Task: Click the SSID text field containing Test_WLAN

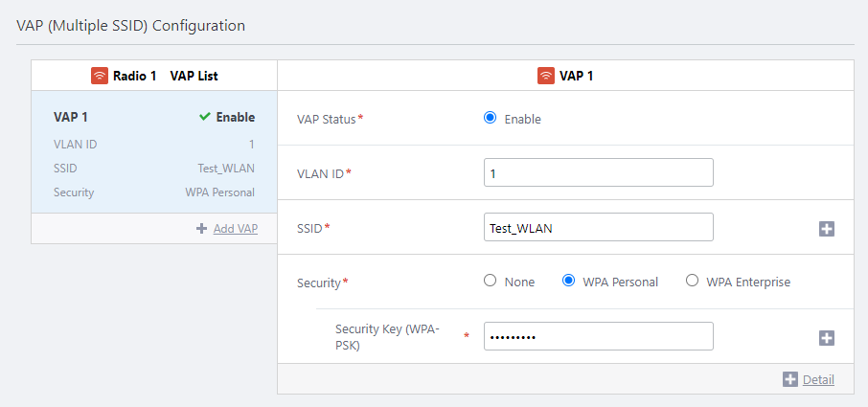Action: (x=598, y=228)
